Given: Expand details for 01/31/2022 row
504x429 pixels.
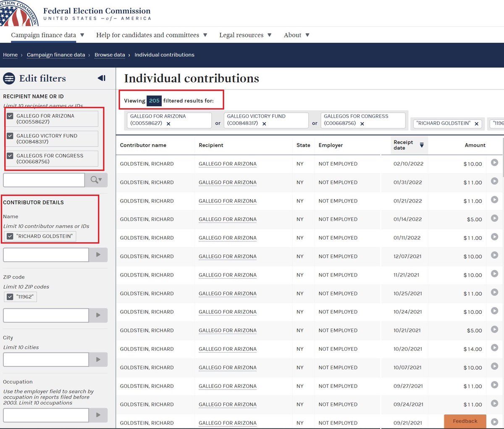Looking at the screenshot, I should (495, 181).
